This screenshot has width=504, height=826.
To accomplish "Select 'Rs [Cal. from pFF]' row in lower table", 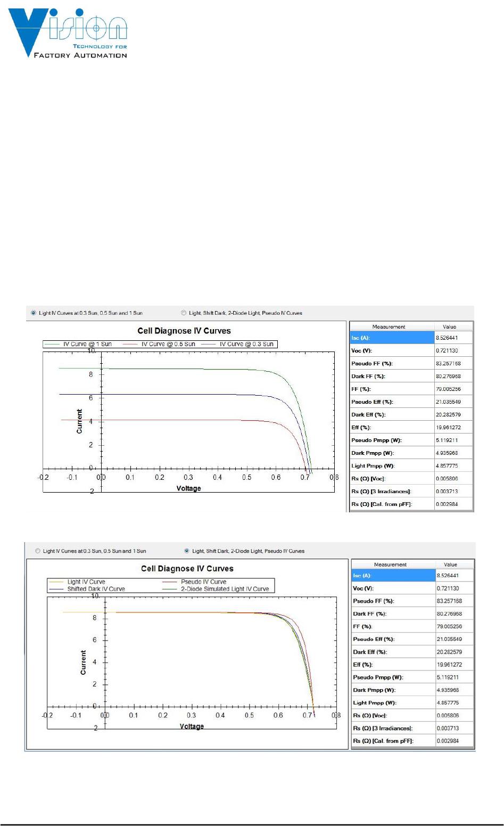I will click(393, 741).
